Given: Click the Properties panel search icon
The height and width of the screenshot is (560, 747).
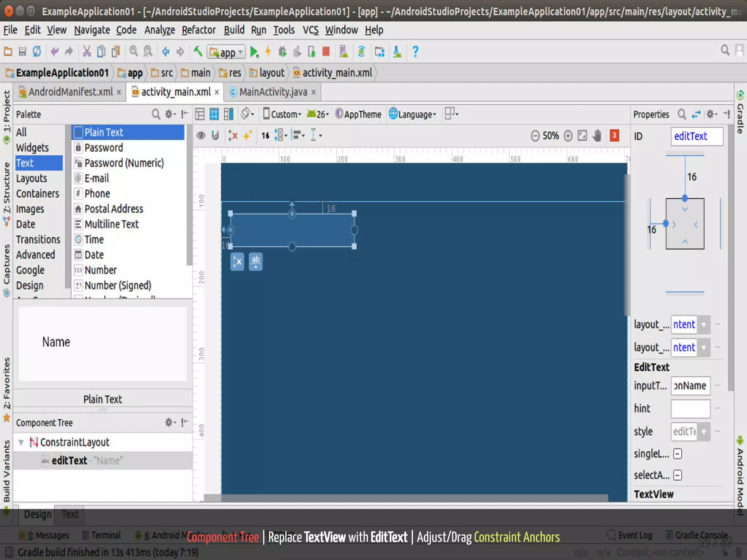Looking at the screenshot, I should tap(682, 114).
